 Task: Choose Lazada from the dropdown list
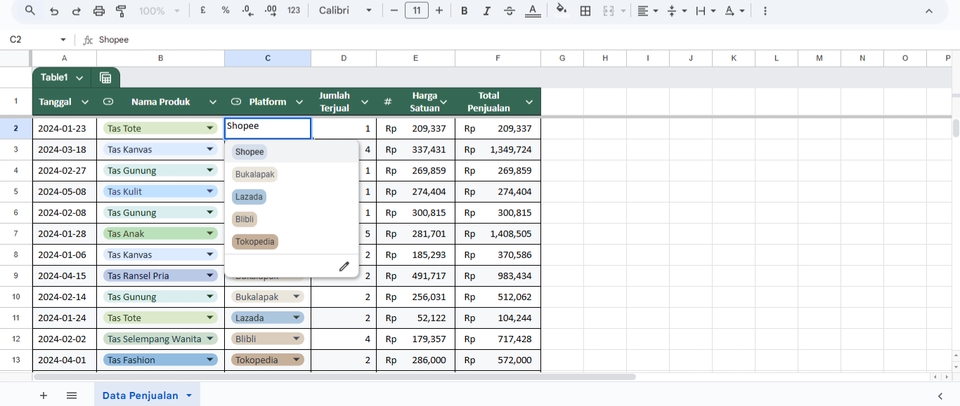(249, 197)
